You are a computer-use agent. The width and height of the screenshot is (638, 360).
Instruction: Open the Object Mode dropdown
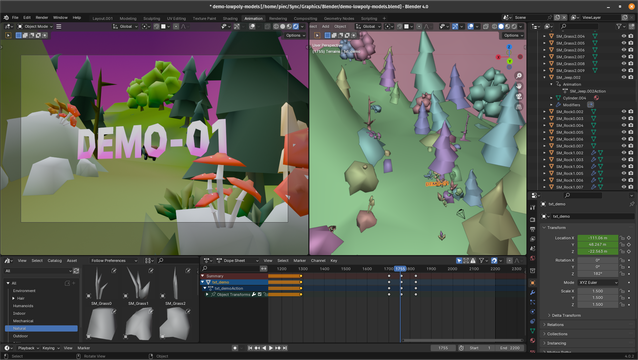pos(35,26)
